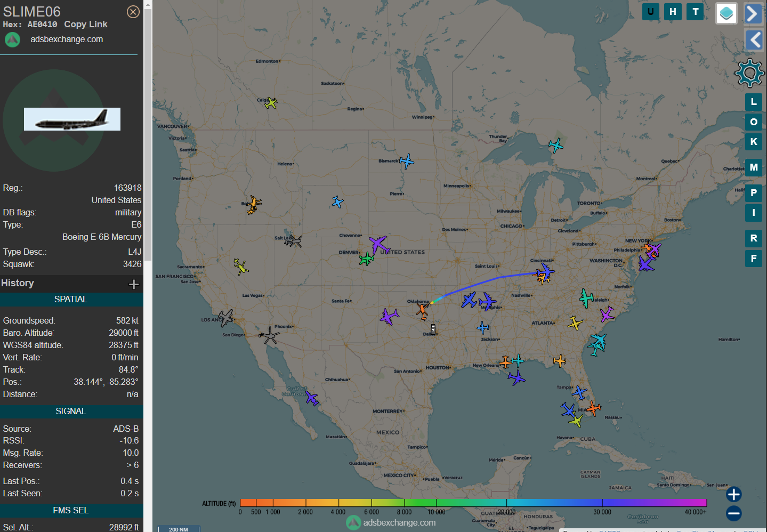Click the Squawk 3426 value
767x532 pixels.
coord(132,264)
